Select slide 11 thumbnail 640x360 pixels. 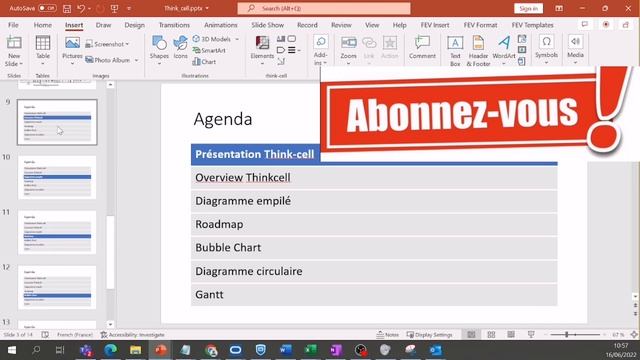coord(57,232)
